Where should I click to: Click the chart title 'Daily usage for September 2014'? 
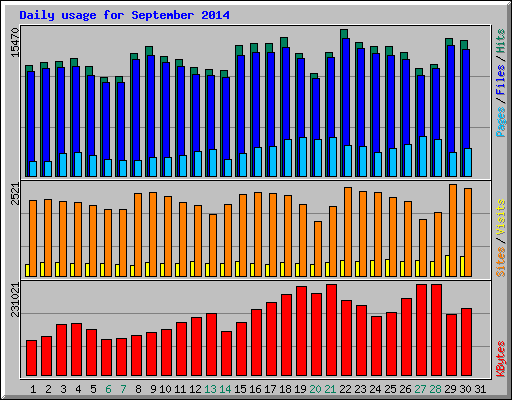(124, 15)
